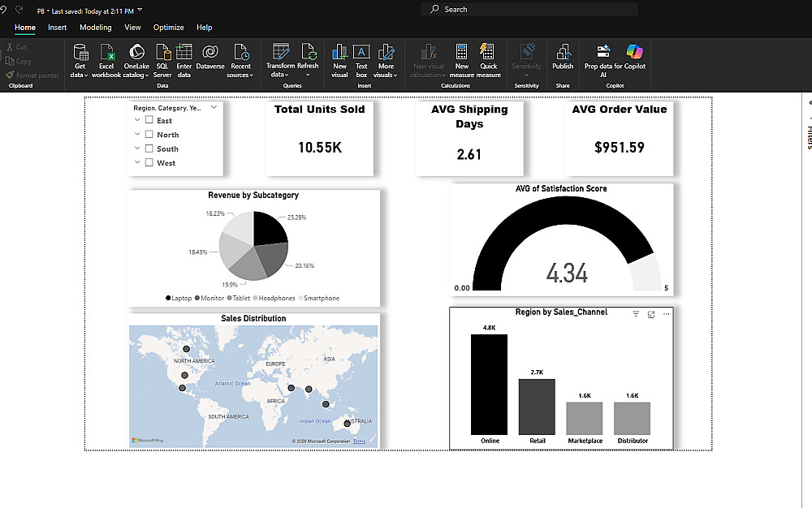The image size is (812, 508).
Task: Click the Get data icon
Action: point(80,53)
